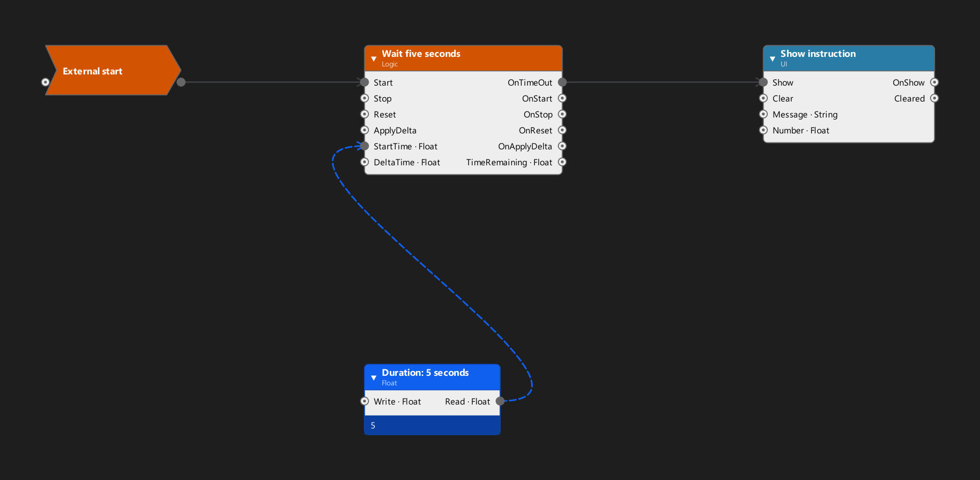Select the OnTimeOut output port
The image size is (980, 480).
pyautogui.click(x=562, y=82)
